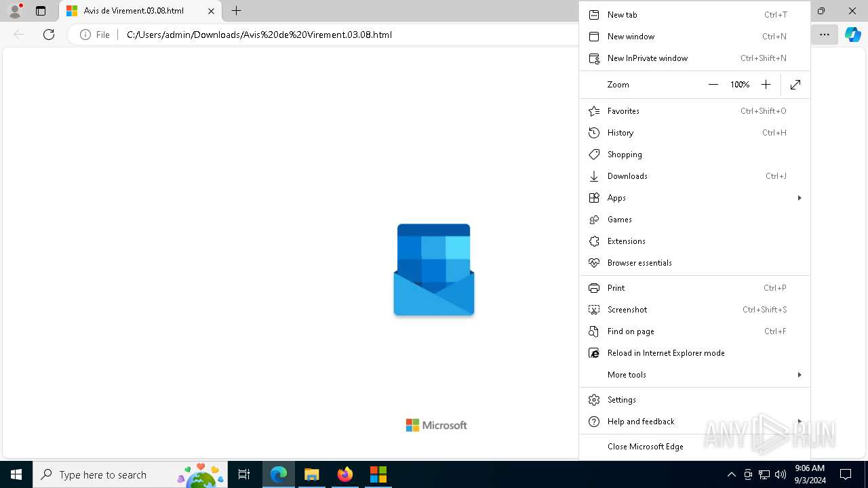Click the browser refresh icon
The width and height of the screenshot is (868, 488).
click(x=49, y=35)
